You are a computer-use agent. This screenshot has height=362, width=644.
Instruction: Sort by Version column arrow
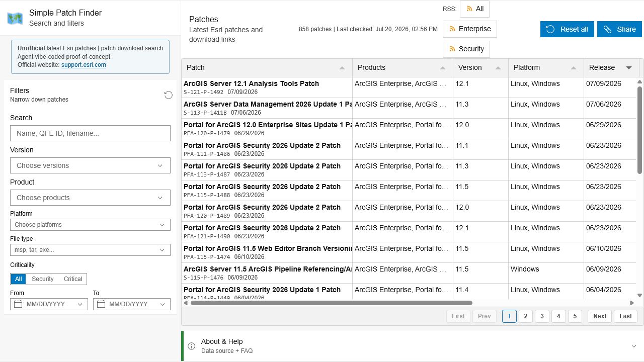coord(498,68)
